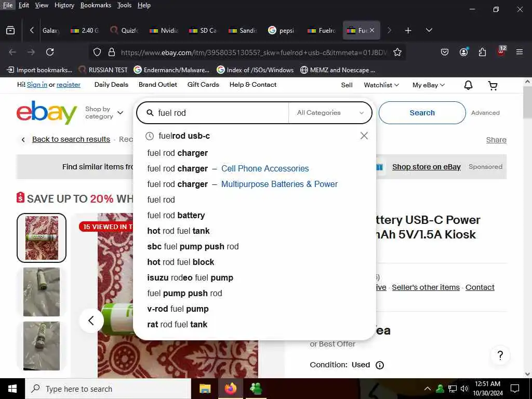Viewport: 532px width, 399px height.
Task: Open Seller's other items link
Action: (x=426, y=287)
